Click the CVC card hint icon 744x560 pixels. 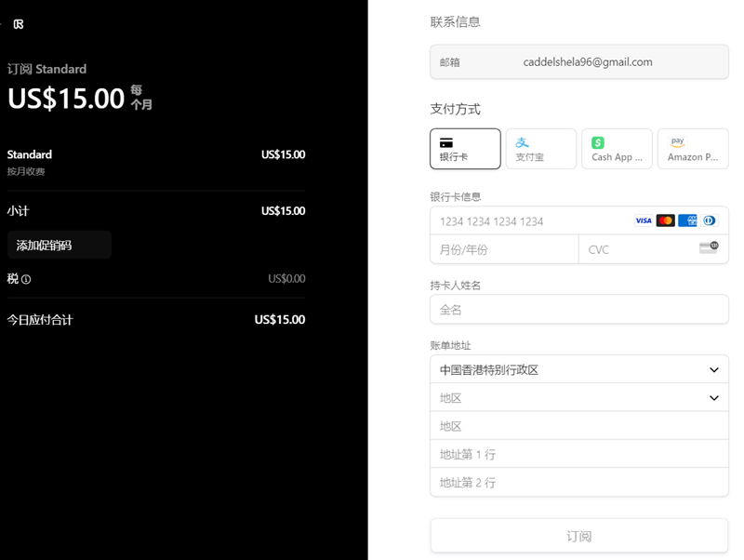(709, 248)
